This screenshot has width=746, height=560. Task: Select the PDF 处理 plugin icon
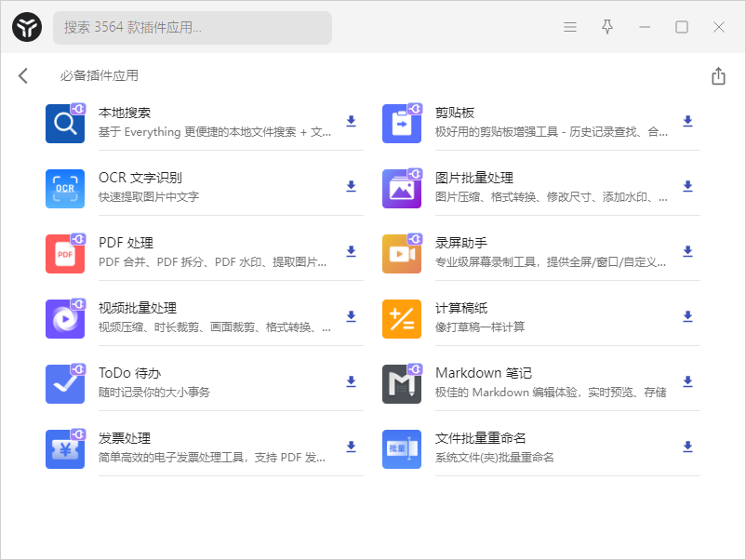(64, 252)
